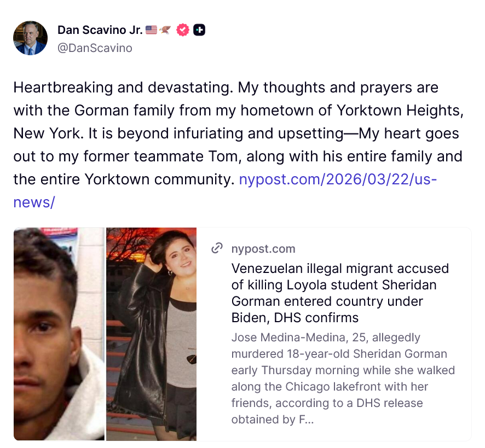Click the chain link icon in card
This screenshot has height=448, width=485.
tap(217, 249)
